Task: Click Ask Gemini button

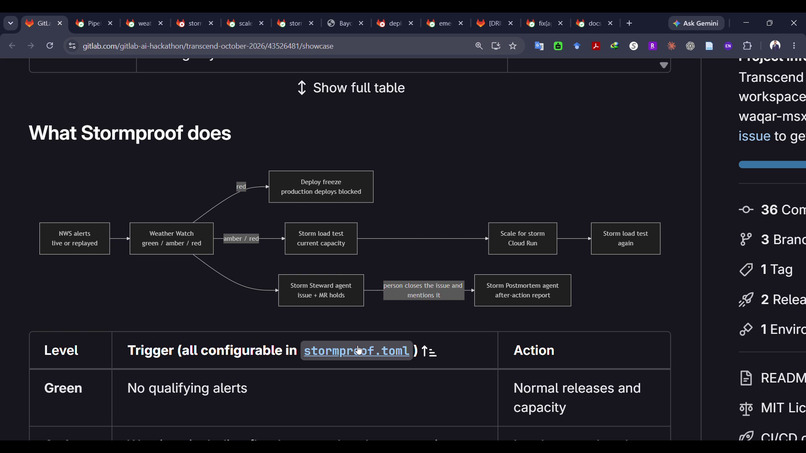Action: click(x=697, y=23)
